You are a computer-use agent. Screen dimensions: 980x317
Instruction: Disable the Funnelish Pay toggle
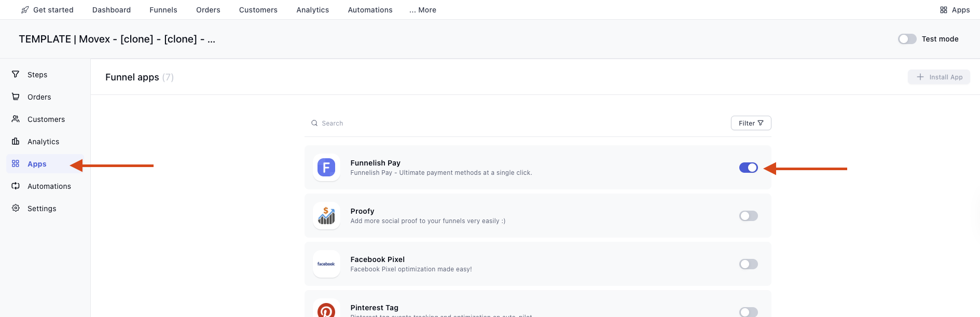[x=748, y=168]
